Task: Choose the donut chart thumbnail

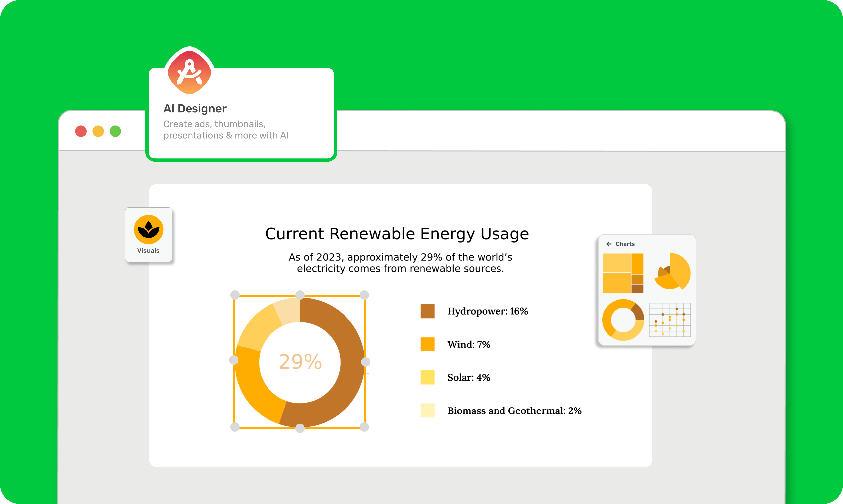Action: [x=623, y=320]
